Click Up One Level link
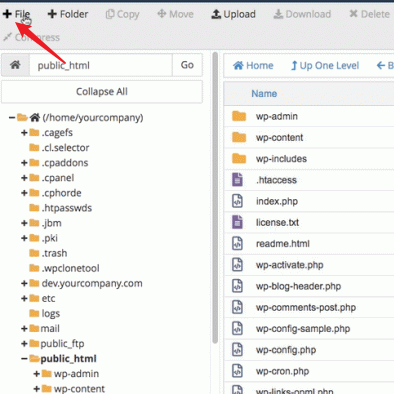This screenshot has height=394, width=394. tap(325, 65)
